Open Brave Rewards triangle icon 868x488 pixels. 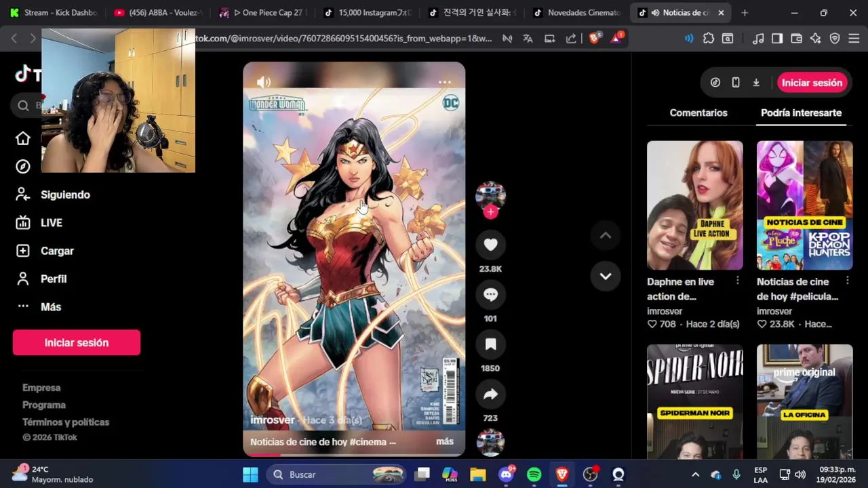[x=616, y=38]
